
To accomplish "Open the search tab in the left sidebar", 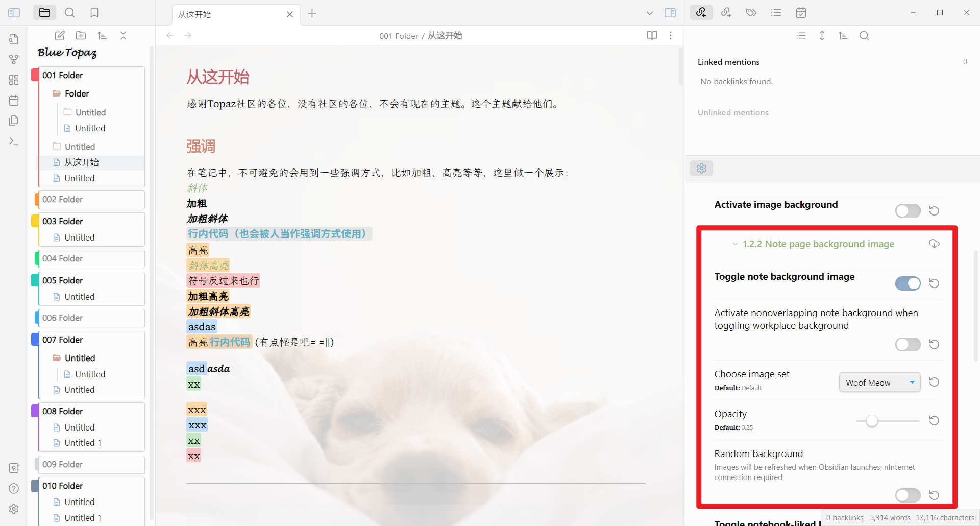I will [70, 13].
